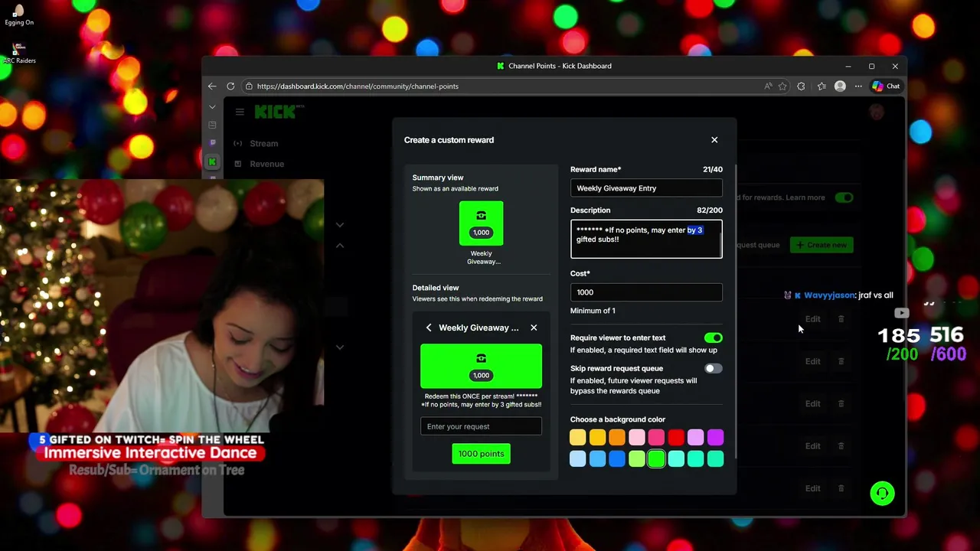The height and width of the screenshot is (551, 980).
Task: Add this page to favorites star
Action: [x=782, y=86]
